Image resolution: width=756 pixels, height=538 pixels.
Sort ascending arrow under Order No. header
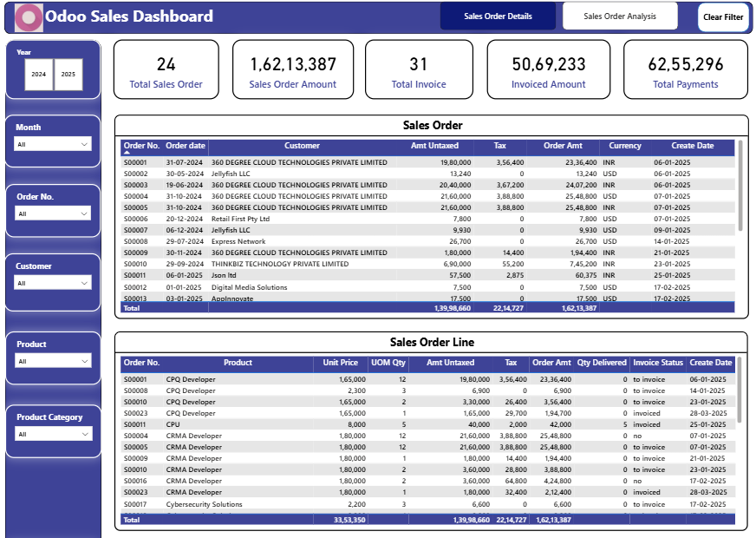127,153
